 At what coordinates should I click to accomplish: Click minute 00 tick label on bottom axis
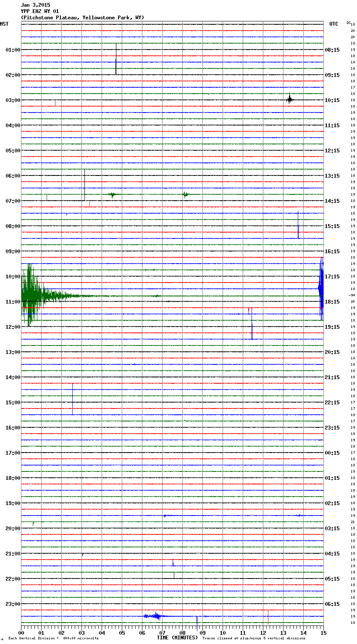coord(21,633)
